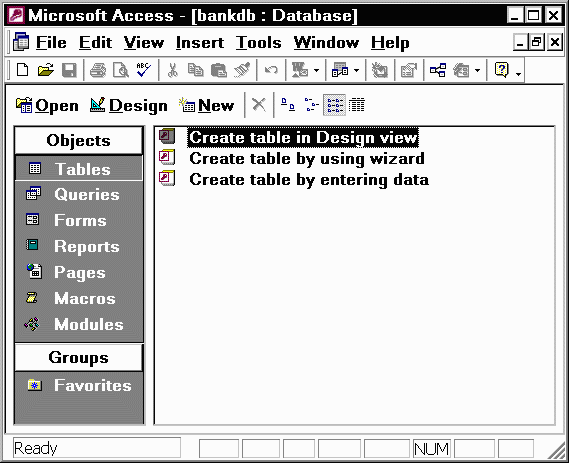
Task: Select Create table by entering data
Action: (x=309, y=180)
